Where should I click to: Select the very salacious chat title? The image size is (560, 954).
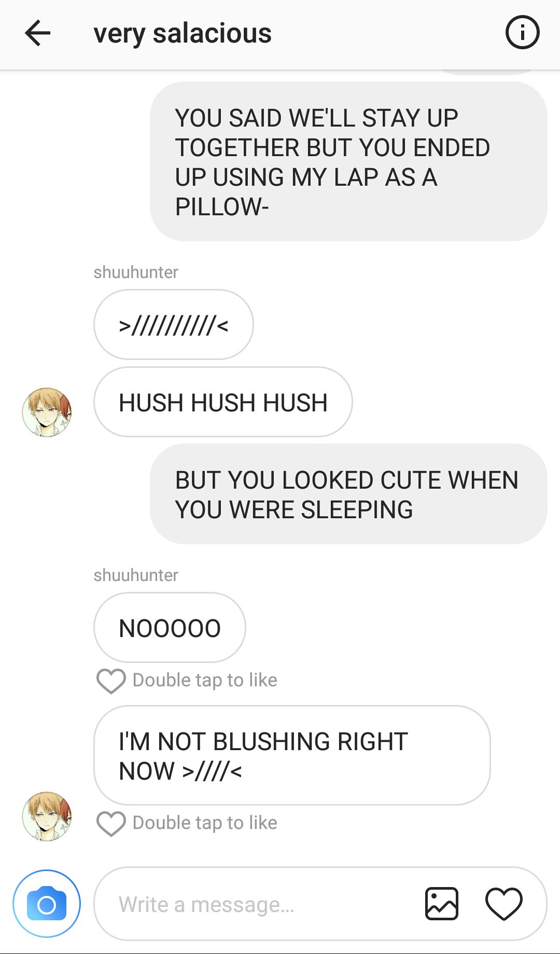pos(183,33)
